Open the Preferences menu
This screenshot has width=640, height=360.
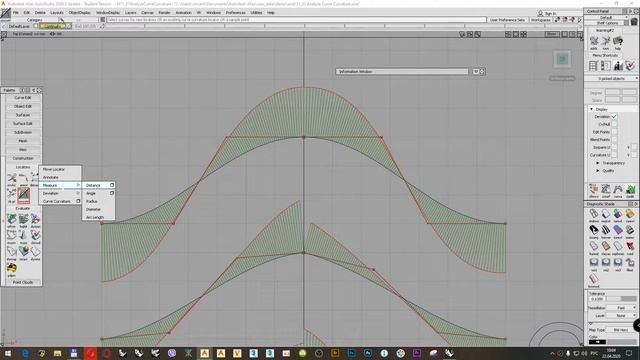(236, 13)
